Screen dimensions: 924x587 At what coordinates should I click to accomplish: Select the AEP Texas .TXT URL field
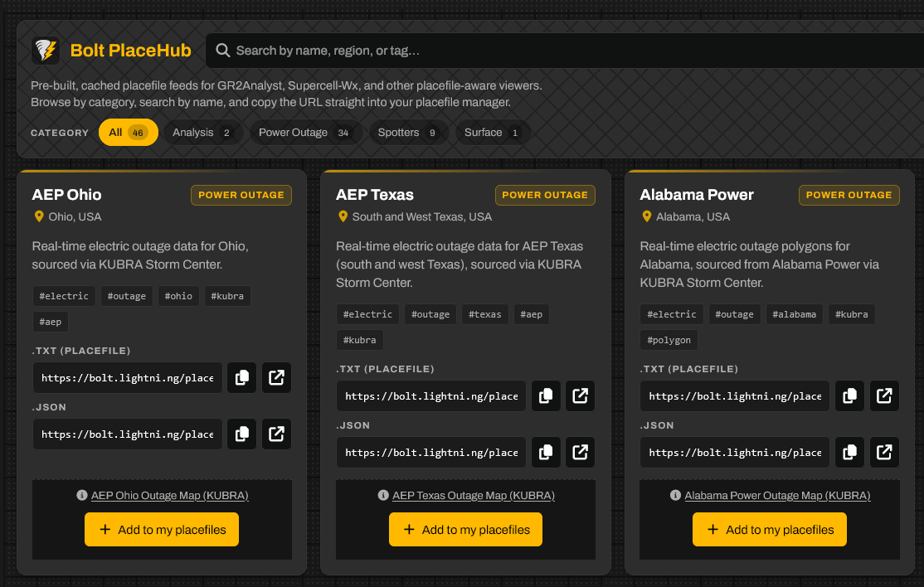[431, 395]
